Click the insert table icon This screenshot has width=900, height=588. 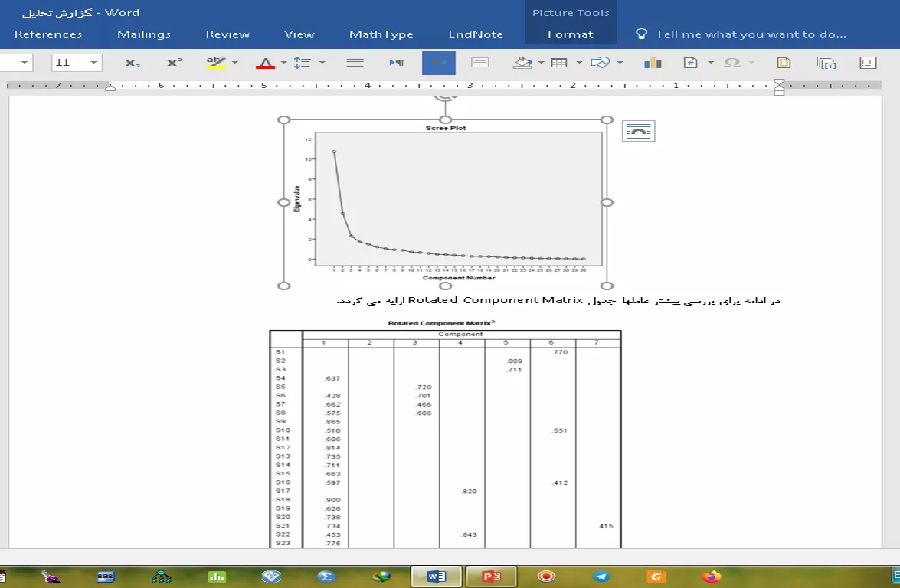[x=559, y=63]
